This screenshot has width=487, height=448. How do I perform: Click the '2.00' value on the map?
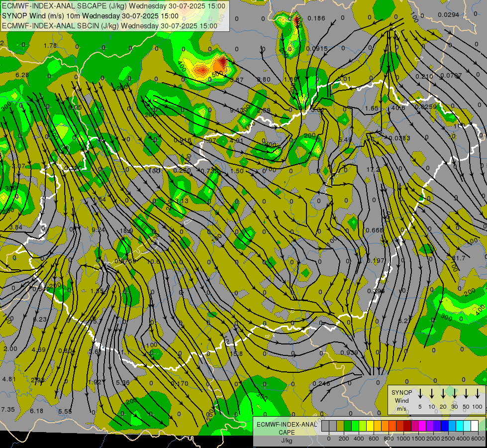click(x=10, y=349)
